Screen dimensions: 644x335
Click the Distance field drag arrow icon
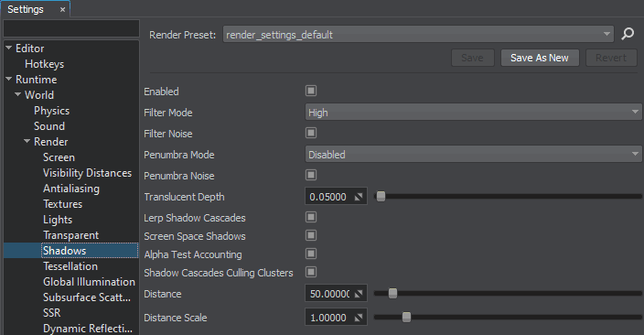click(359, 294)
